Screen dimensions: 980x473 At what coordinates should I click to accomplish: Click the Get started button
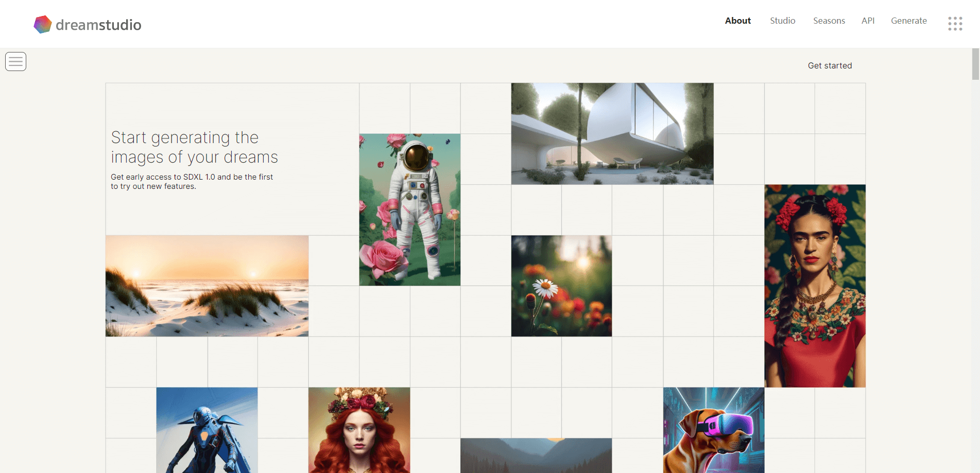pos(830,65)
